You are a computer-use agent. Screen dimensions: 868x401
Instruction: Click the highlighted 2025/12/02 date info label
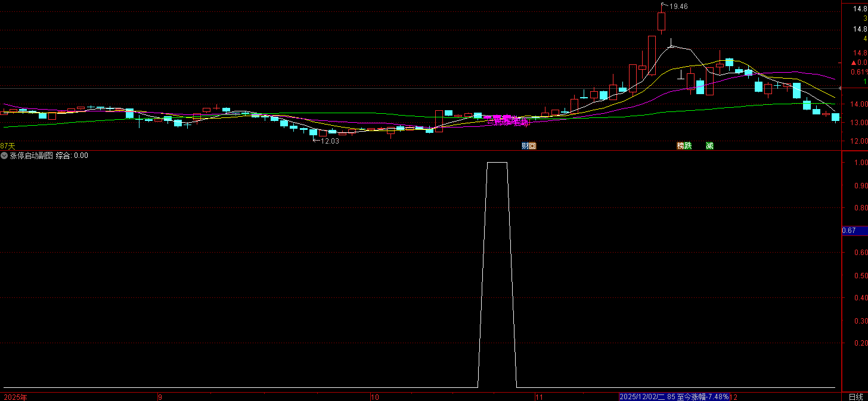[674, 397]
